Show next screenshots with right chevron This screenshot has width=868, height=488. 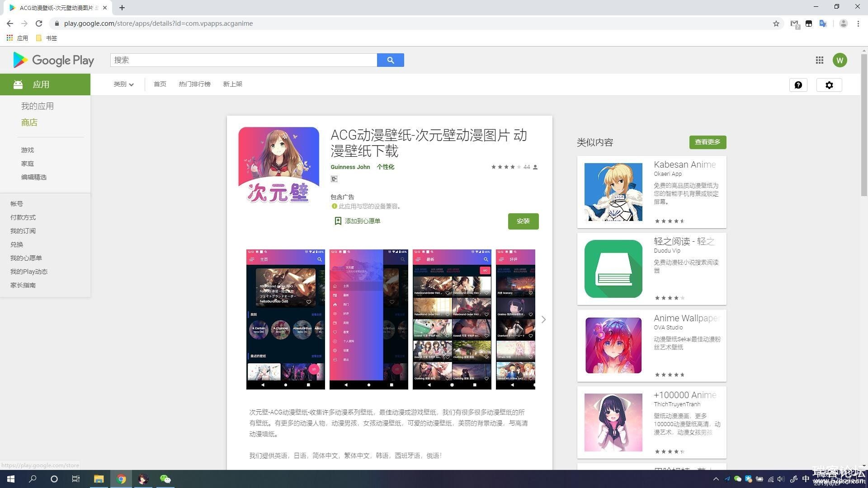coord(543,319)
